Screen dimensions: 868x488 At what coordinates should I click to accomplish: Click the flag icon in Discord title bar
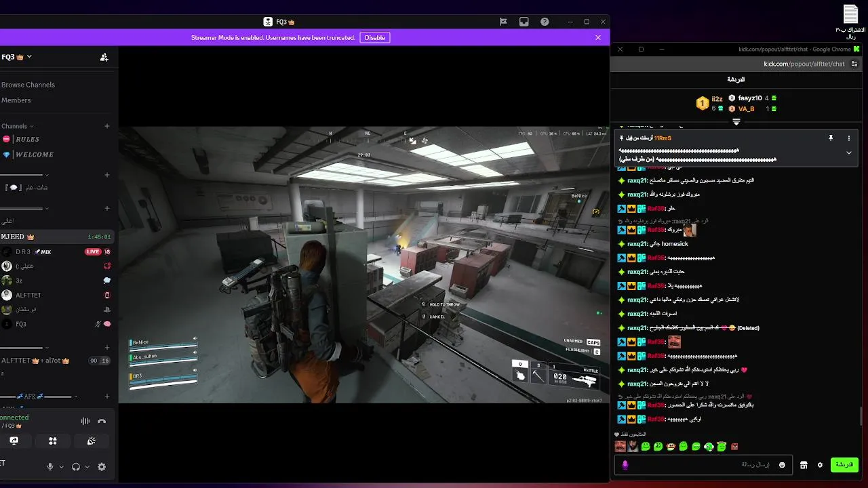[x=503, y=22]
